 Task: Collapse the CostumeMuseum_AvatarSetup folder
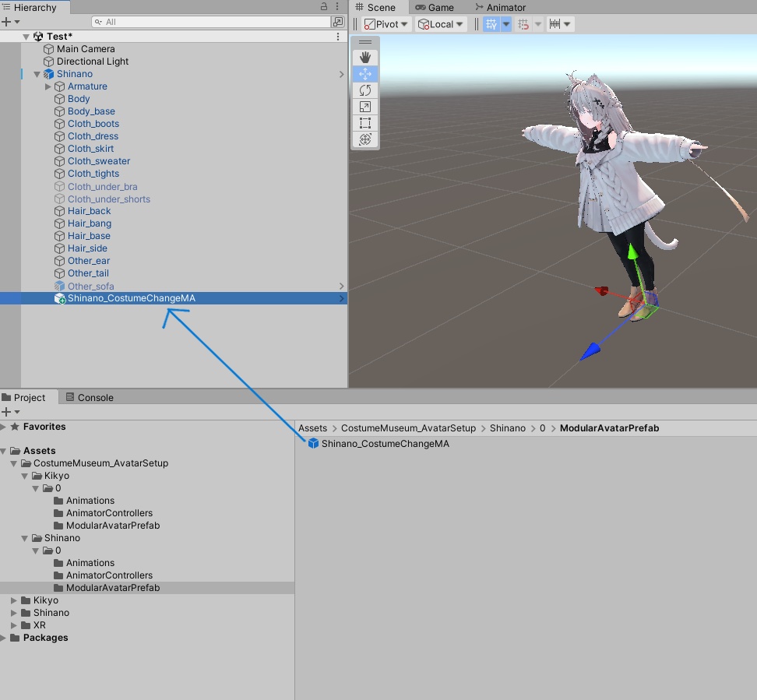tap(14, 463)
